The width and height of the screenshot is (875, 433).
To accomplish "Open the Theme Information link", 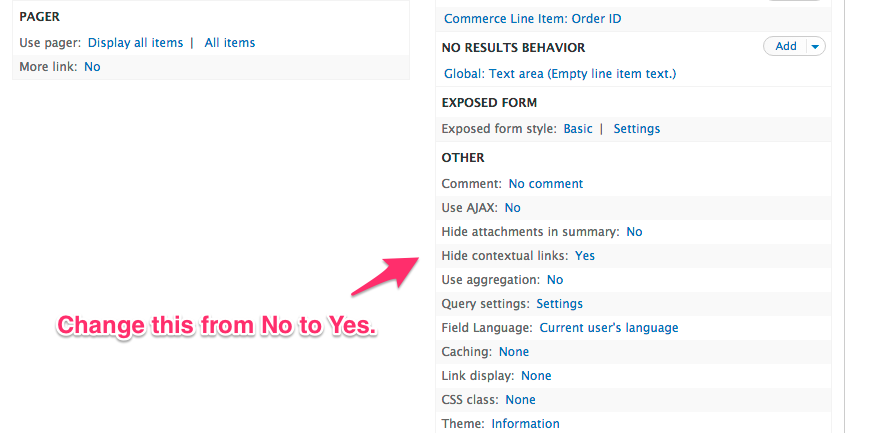I will [526, 424].
